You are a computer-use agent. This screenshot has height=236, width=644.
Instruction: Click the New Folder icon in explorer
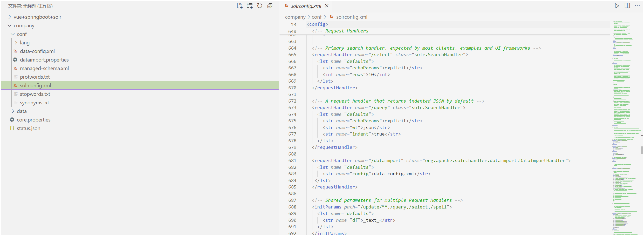tap(250, 6)
